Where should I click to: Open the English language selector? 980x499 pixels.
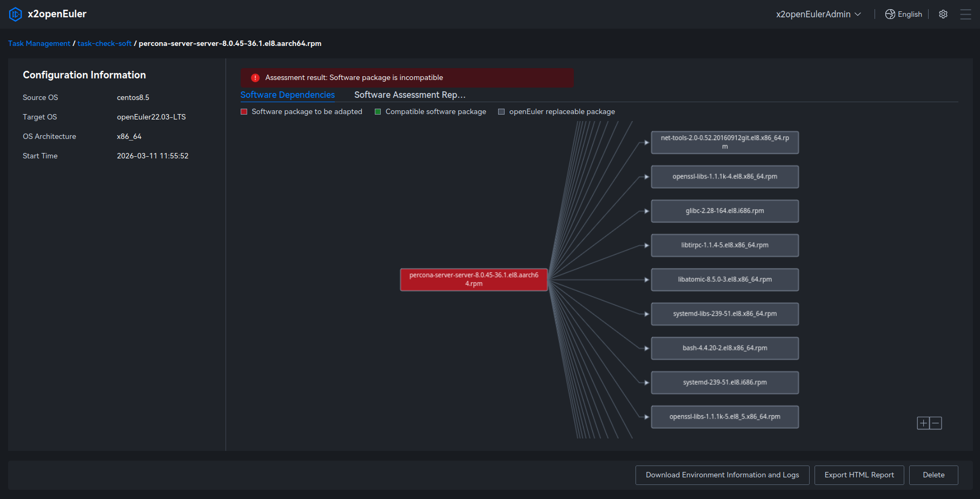point(909,14)
